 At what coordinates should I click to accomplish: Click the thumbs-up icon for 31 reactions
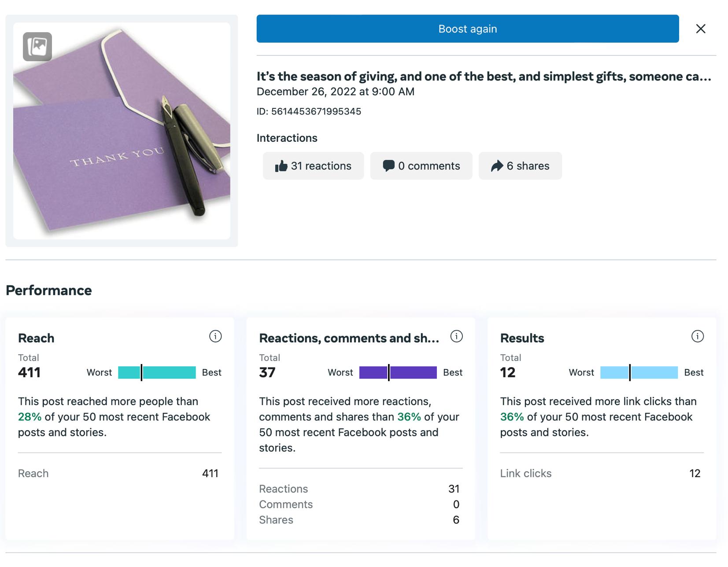281,166
